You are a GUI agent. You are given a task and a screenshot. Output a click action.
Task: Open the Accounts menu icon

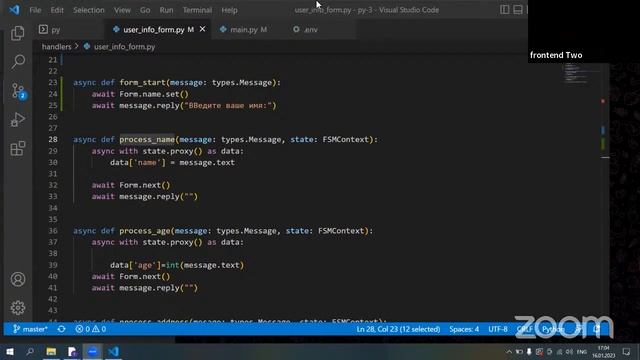[x=18, y=279]
